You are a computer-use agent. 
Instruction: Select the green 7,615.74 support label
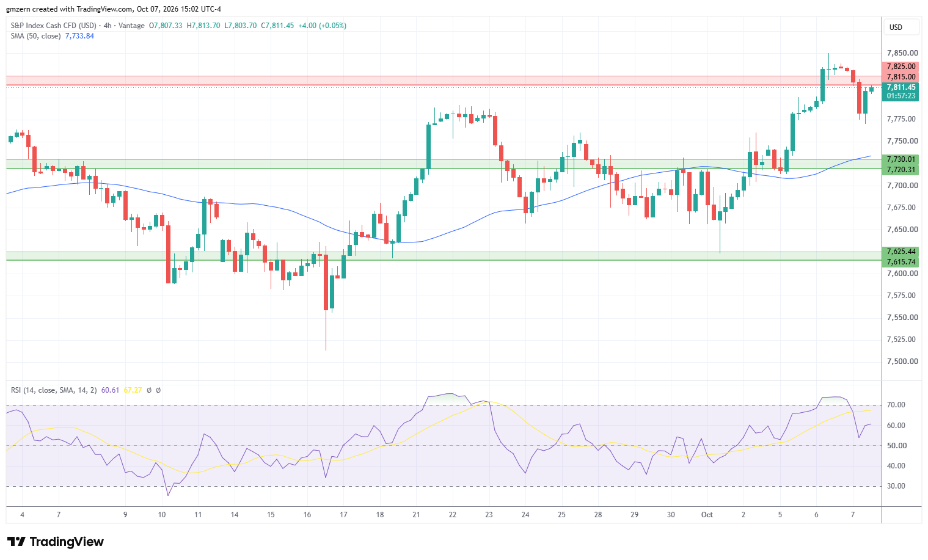click(901, 262)
